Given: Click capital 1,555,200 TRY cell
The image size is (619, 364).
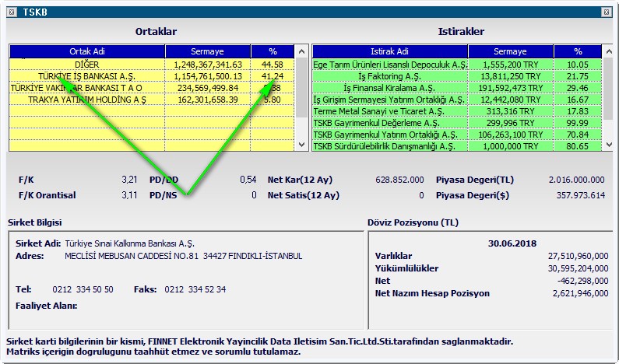Looking at the screenshot, I should coord(511,65).
